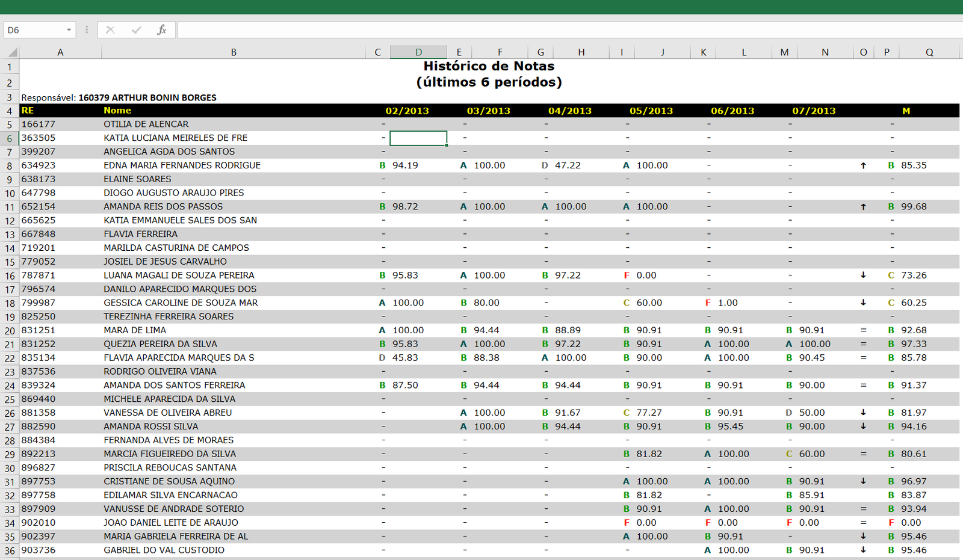This screenshot has height=560, width=963.
Task: Click 77.27 in VANESSA DE OLIVEIRA's row
Action: point(649,413)
